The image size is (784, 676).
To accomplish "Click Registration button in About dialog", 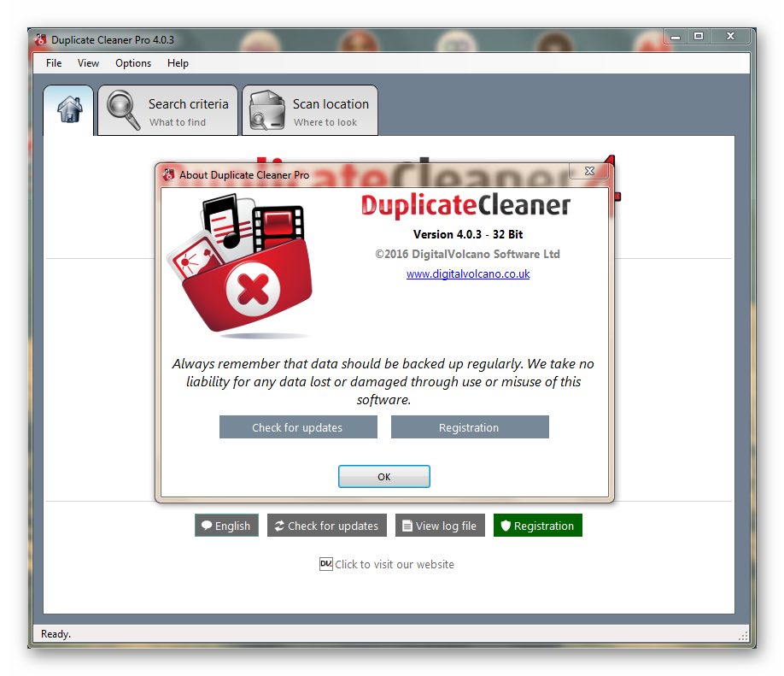I will (470, 427).
